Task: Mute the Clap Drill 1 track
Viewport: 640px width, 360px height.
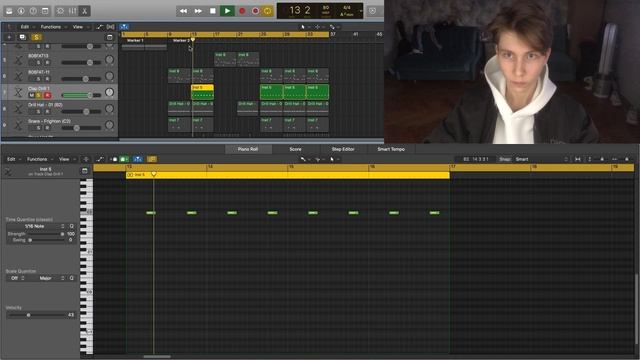Action: coord(31,95)
